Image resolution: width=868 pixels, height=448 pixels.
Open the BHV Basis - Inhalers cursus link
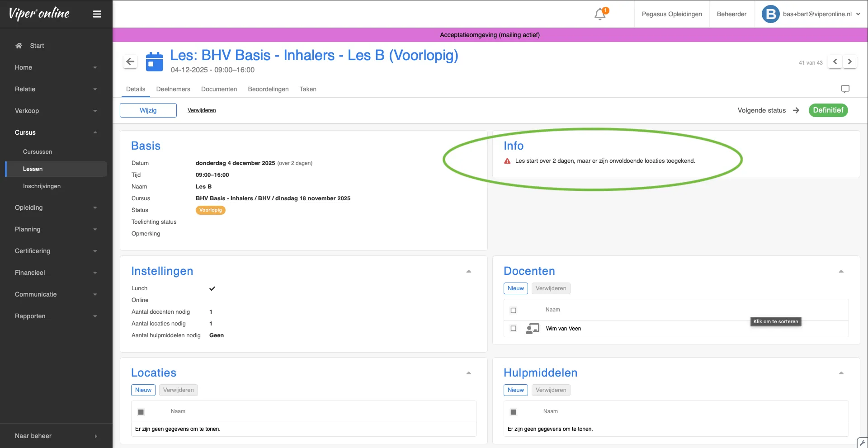(273, 198)
